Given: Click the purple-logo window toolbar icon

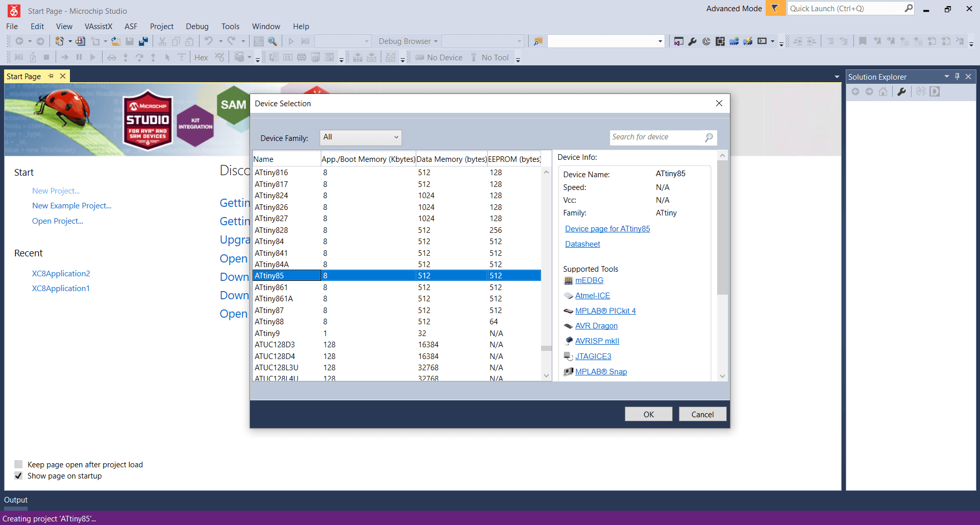Looking at the screenshot, I should (x=679, y=41).
